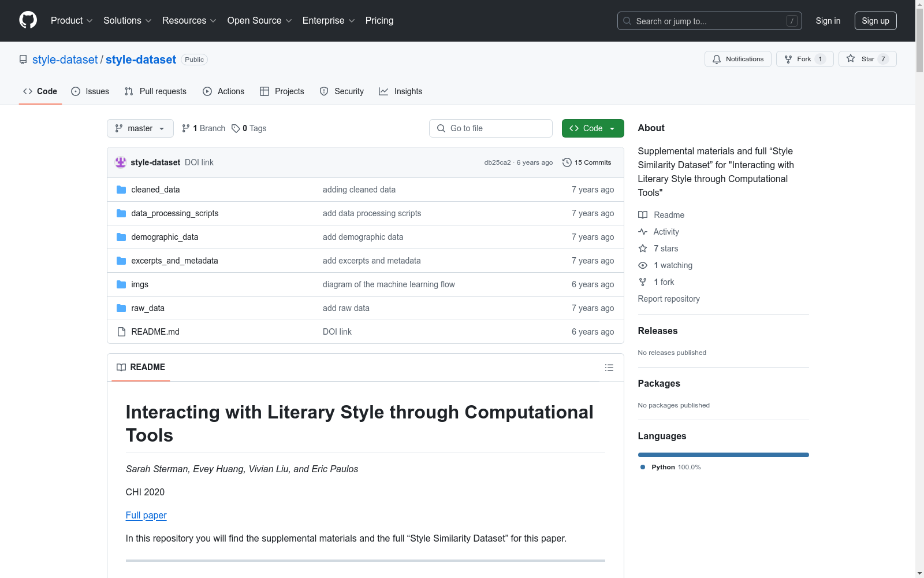Click the data_processing_scripts folder icon

(121, 213)
